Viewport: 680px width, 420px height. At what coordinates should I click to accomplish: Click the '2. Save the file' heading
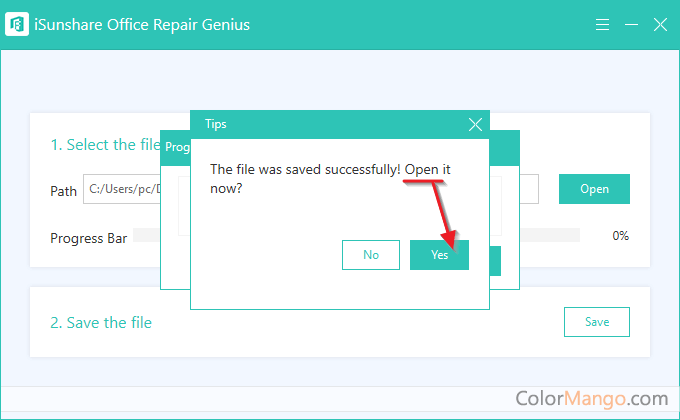(x=101, y=322)
